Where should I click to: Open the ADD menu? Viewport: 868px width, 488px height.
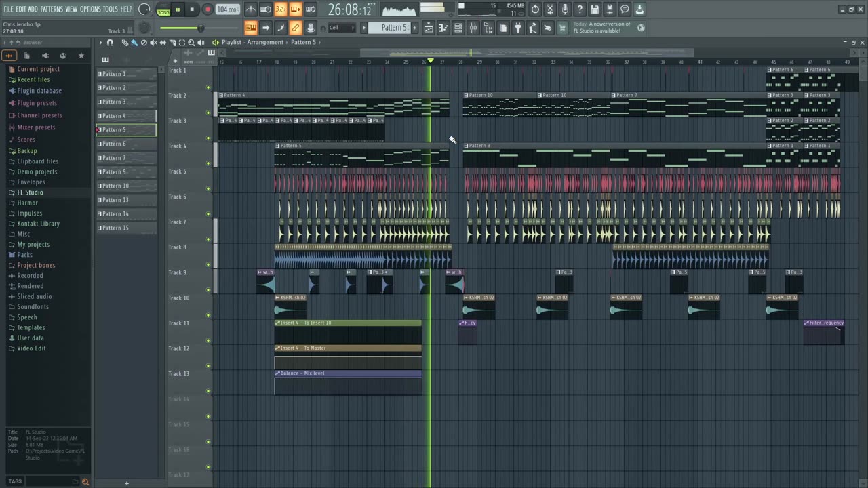pos(33,9)
